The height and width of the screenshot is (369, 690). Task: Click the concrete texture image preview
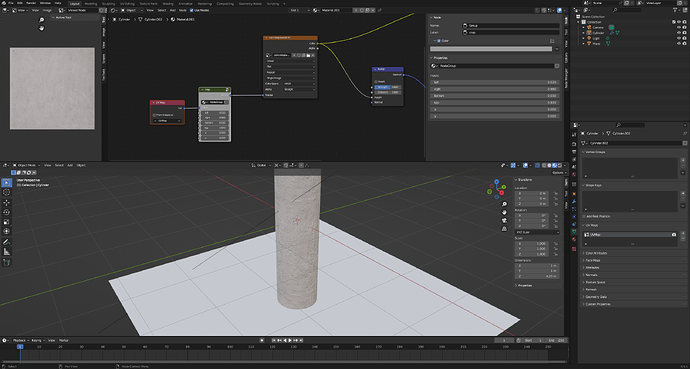pyautogui.click(x=52, y=88)
